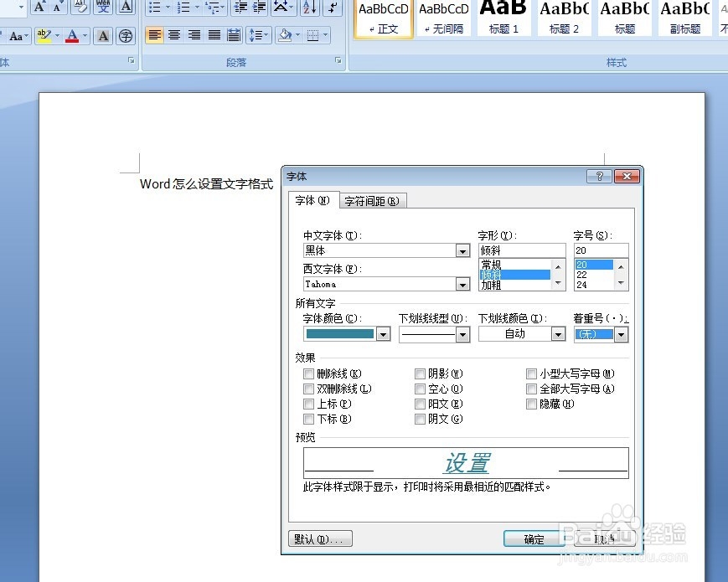Expand the Shading color dropdown arrow

click(297, 35)
